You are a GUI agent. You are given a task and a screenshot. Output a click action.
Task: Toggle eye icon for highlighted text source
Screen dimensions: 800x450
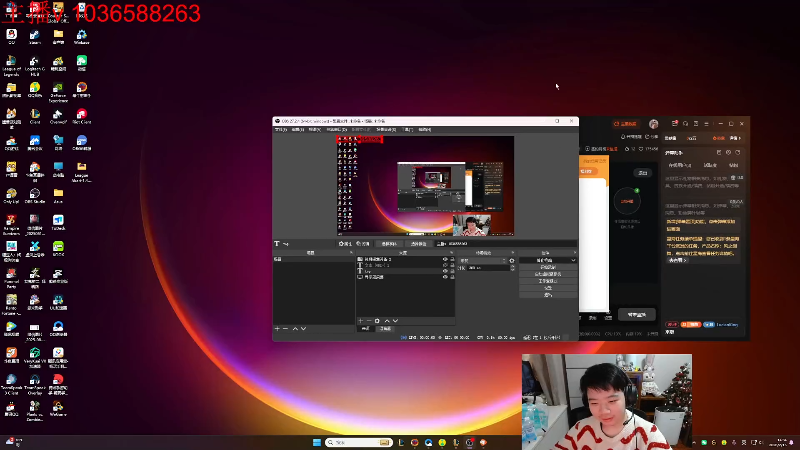click(x=445, y=271)
